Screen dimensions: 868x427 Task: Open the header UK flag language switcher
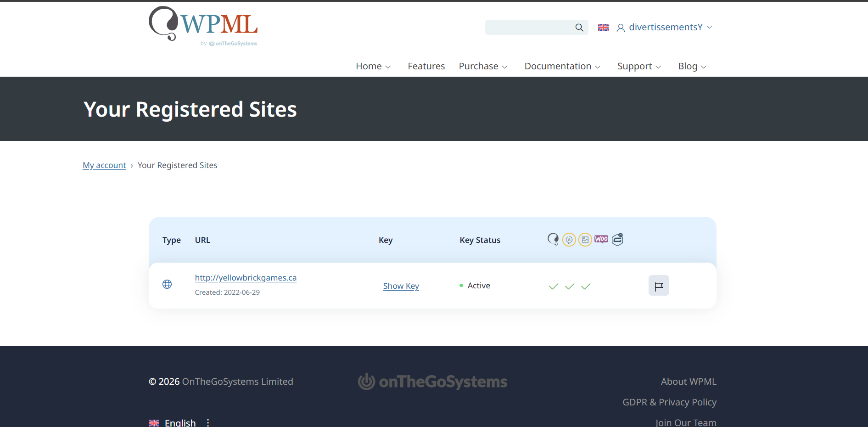603,28
